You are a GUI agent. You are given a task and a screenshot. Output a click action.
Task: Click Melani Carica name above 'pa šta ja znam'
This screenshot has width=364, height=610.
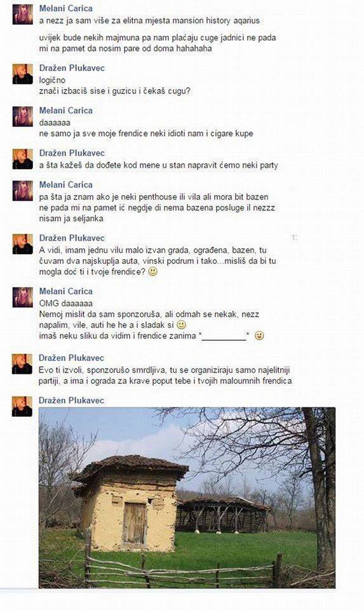click(65, 184)
